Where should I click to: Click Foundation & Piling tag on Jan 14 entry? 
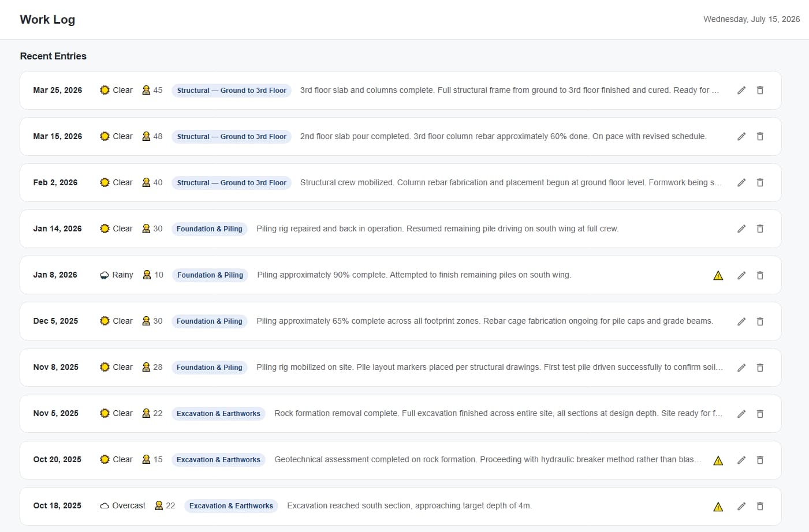tap(210, 229)
